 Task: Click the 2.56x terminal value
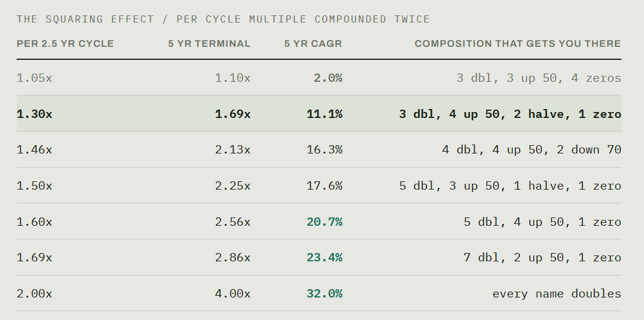pyautogui.click(x=232, y=222)
